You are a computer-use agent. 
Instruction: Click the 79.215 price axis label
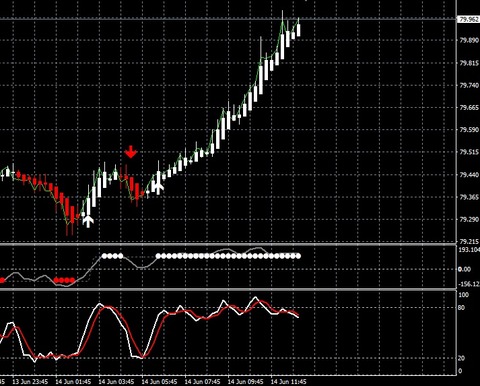pos(469,241)
